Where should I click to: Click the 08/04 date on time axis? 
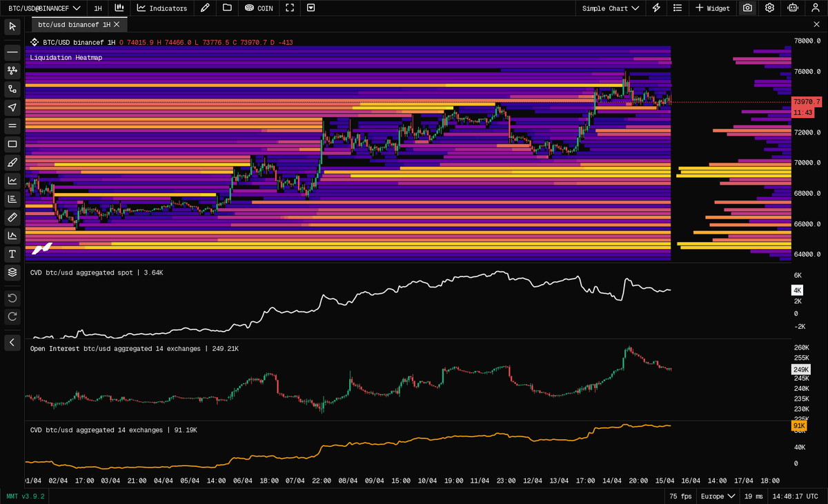click(348, 481)
